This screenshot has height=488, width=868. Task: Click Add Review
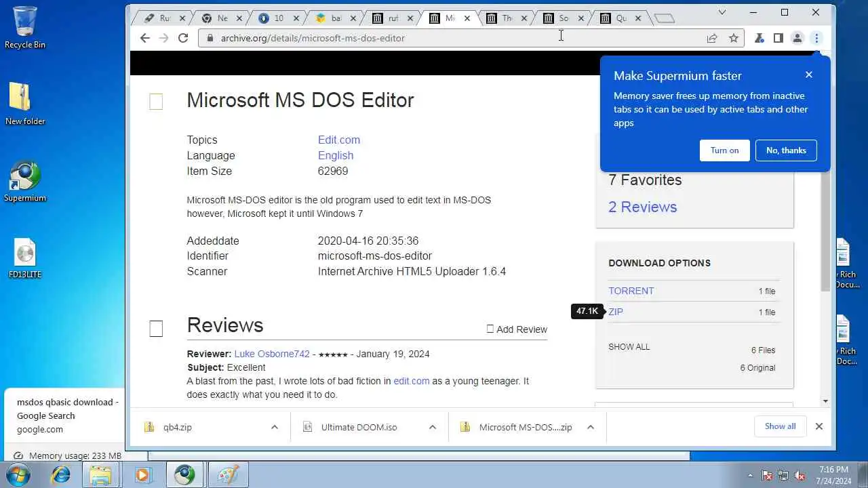pos(517,329)
